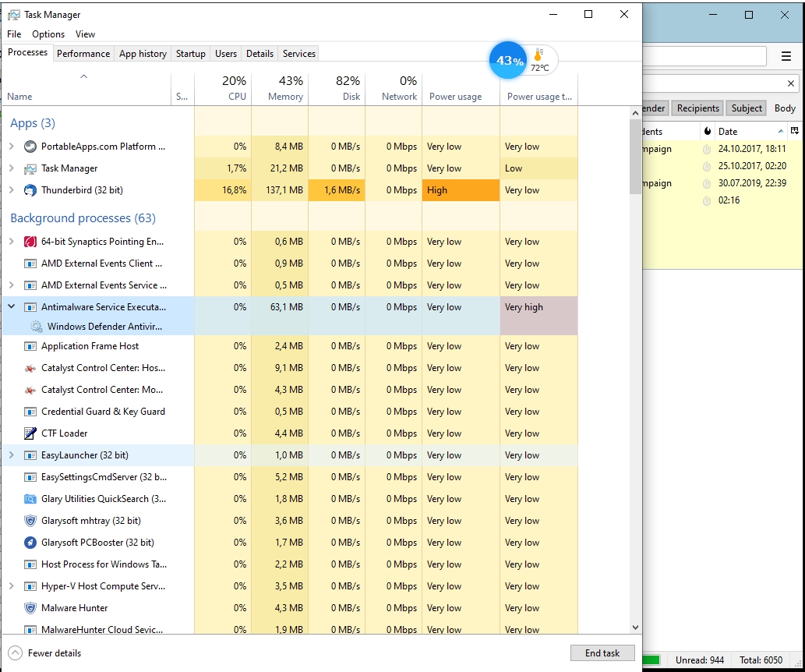The height and width of the screenshot is (672, 805).
Task: Click the Glarysoft PCBooster rocket icon
Action: pyautogui.click(x=30, y=543)
